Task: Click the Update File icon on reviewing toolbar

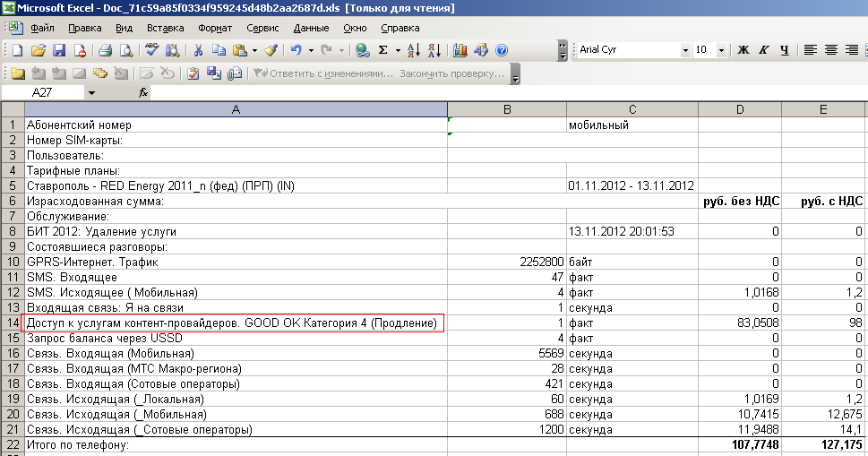Action: (214, 73)
